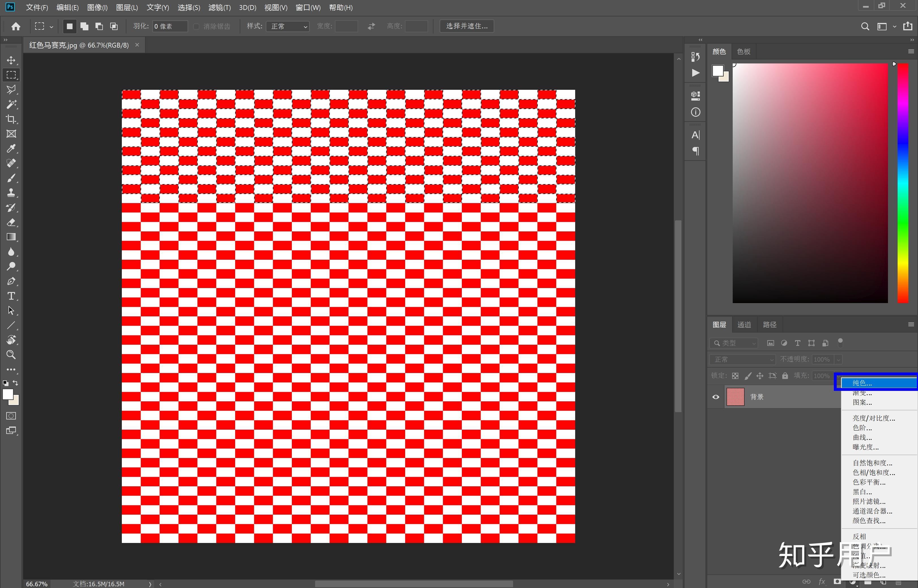Select the History Brush tool

coord(11,207)
